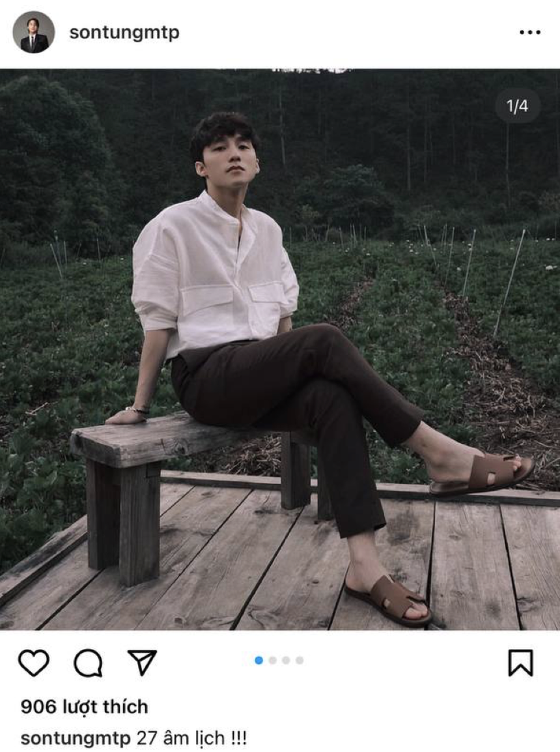Save the post with the bookmark icon
The image size is (560, 752).
[520, 663]
